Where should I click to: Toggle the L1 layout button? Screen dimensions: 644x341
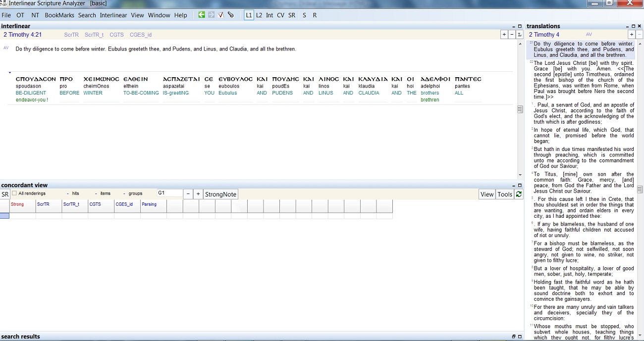(x=249, y=15)
